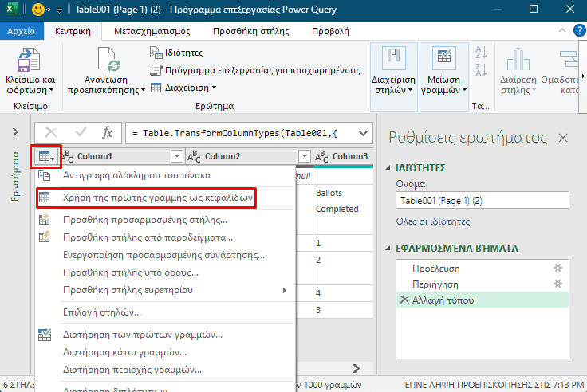Delete the Αλλαγή τύπου step with X
Viewport: 587px width, 392px height.
(x=404, y=300)
